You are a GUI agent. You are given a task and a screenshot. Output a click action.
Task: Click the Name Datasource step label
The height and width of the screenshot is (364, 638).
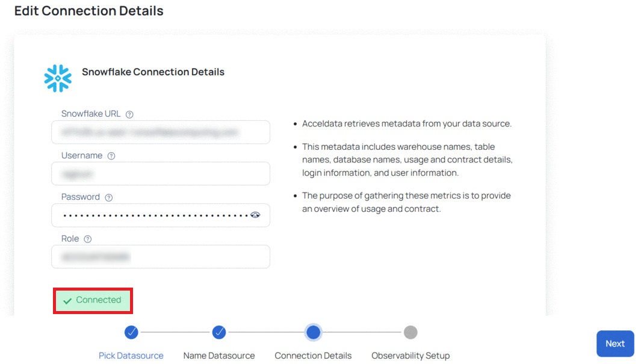pos(219,356)
